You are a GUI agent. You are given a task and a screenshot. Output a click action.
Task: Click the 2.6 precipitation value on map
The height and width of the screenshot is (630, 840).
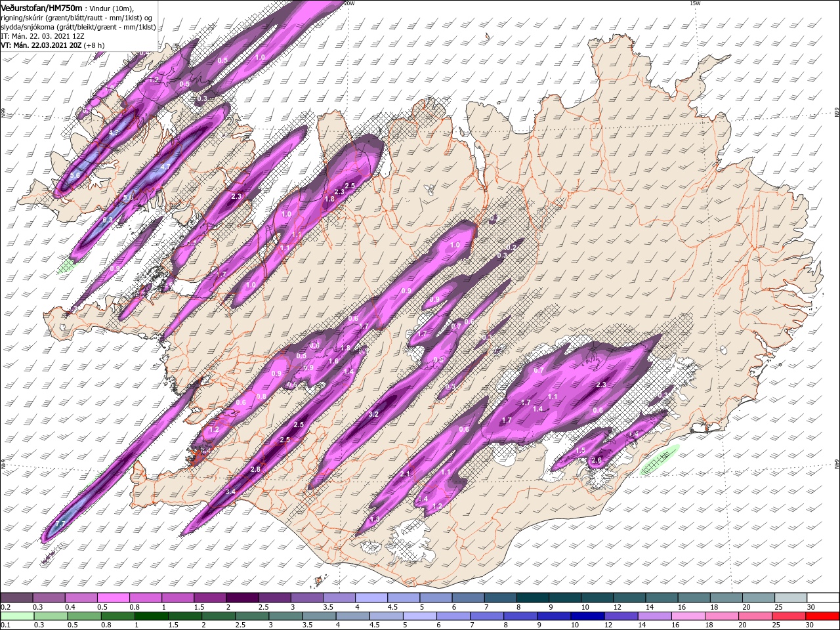597,460
